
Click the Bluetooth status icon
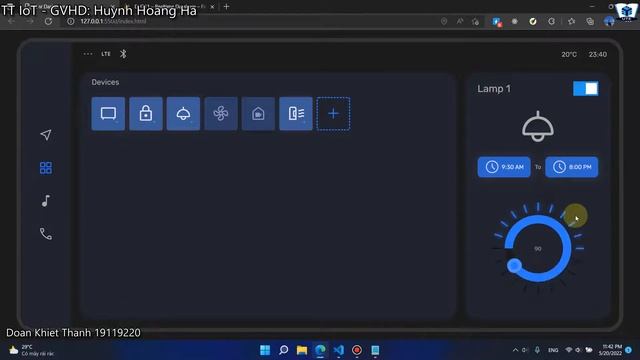point(123,54)
